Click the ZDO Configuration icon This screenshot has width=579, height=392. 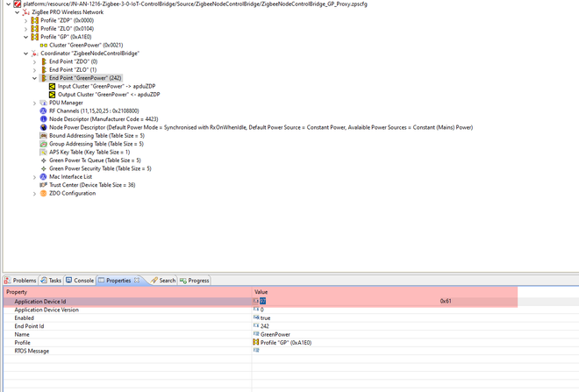44,194
